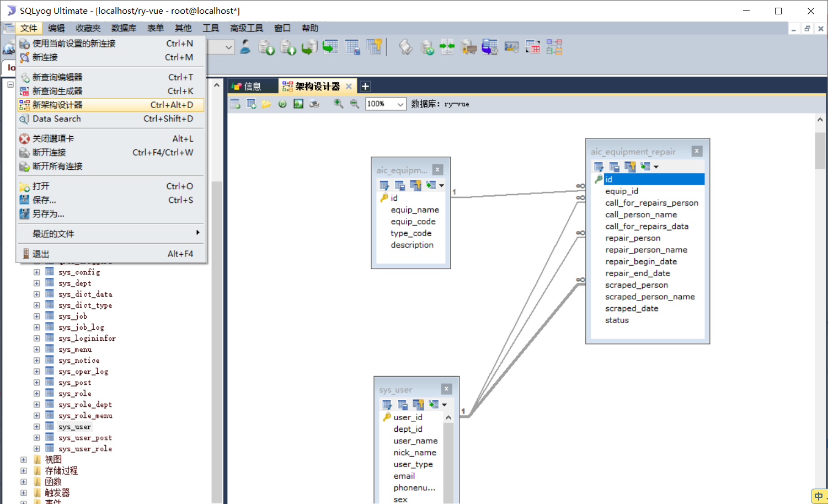Image resolution: width=828 pixels, height=504 pixels.
Task: Switch to the 信息 tab
Action: pos(253,86)
